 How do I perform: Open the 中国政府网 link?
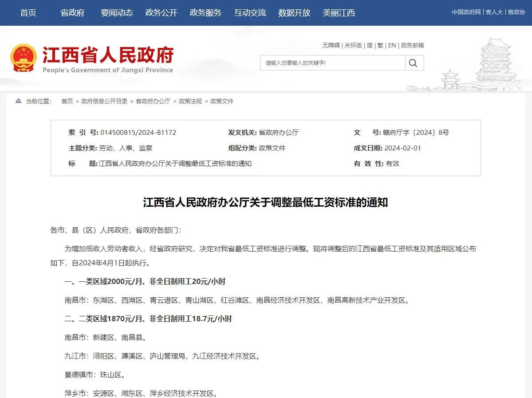[466, 12]
